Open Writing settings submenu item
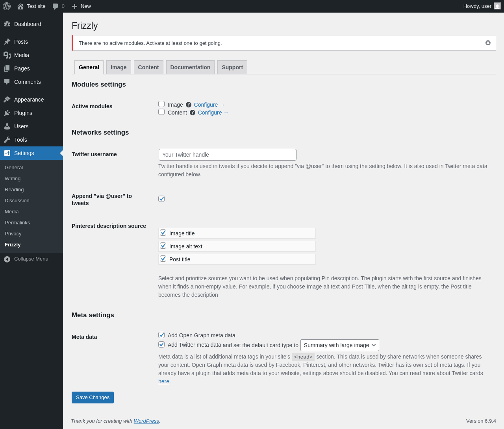 (x=13, y=179)
